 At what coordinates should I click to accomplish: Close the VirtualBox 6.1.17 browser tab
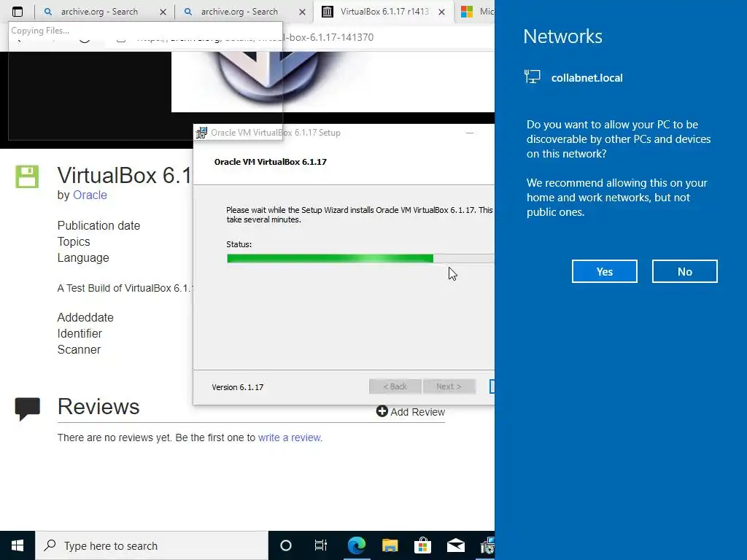tap(441, 12)
